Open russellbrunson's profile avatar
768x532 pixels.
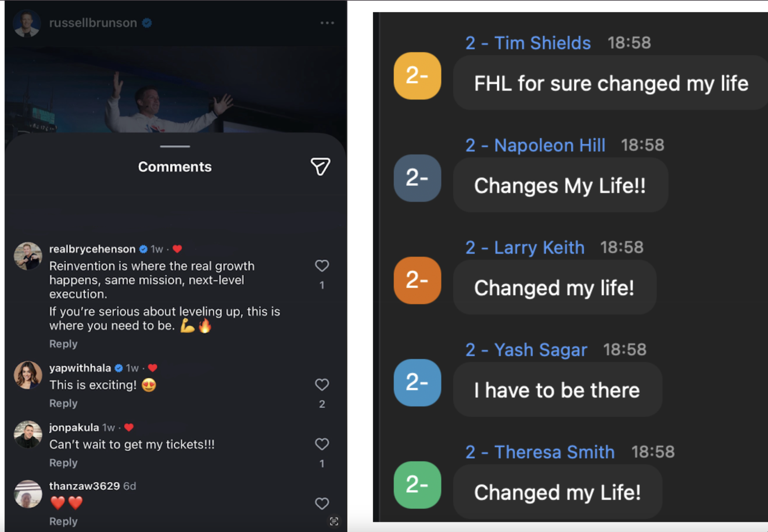tap(27, 23)
